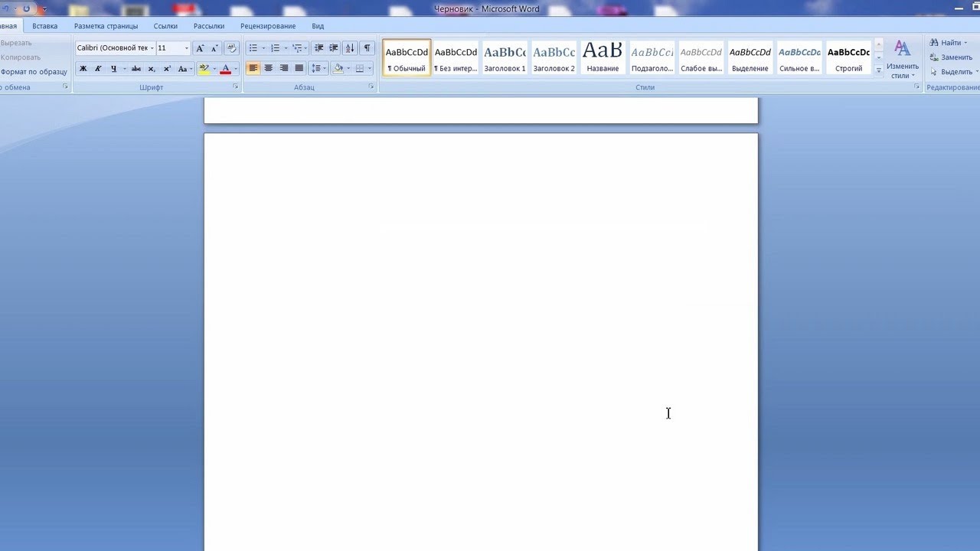Apply red font color
Image resolution: width=980 pixels, height=551 pixels.
(225, 69)
